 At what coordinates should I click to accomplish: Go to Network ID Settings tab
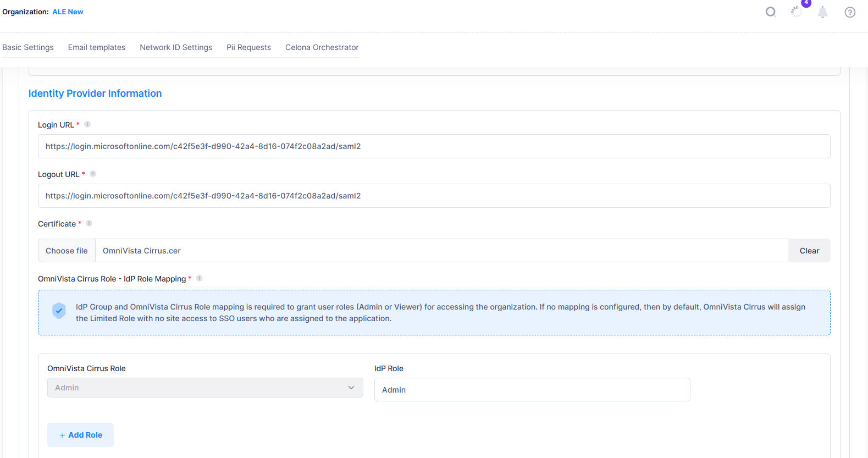pyautogui.click(x=176, y=47)
